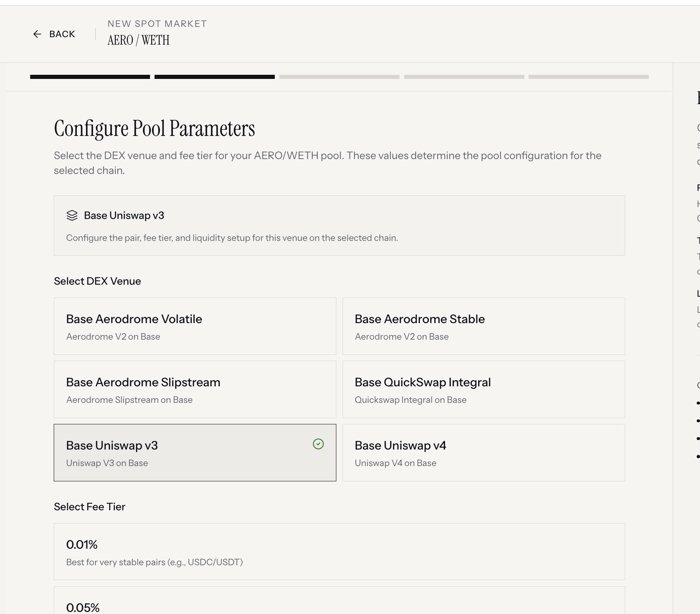Select the 0.05% fee tier
The image size is (700, 614).
tap(339, 600)
